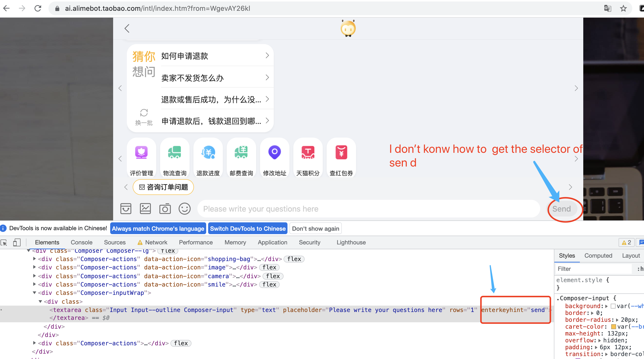This screenshot has width=644, height=359.
Task: Open the emoji picker in the chat composer
Action: (185, 208)
